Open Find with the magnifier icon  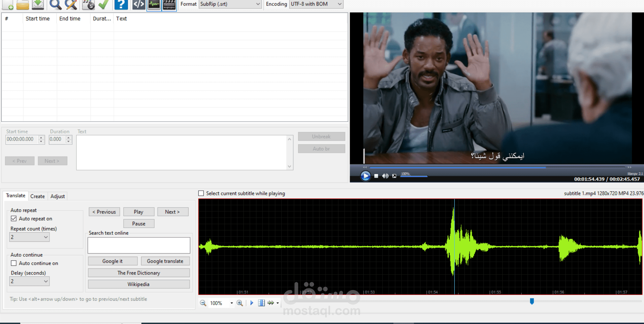click(x=56, y=5)
